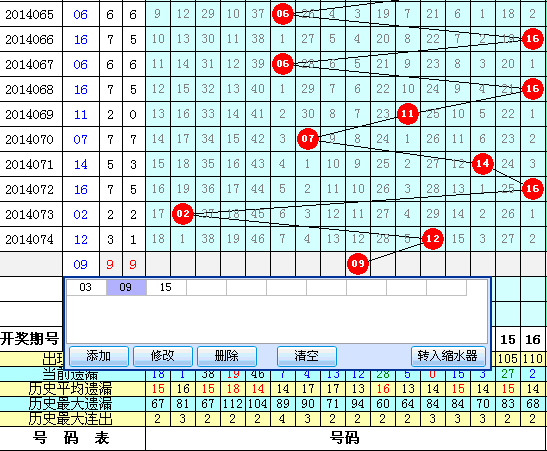Image resolution: width=547 pixels, height=451 pixels.
Task: Click the blue 09 in prediction row
Action: click(x=80, y=264)
